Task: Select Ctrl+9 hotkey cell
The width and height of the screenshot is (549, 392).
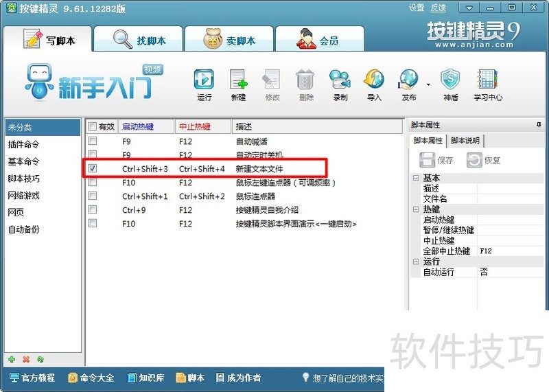Action: click(134, 210)
